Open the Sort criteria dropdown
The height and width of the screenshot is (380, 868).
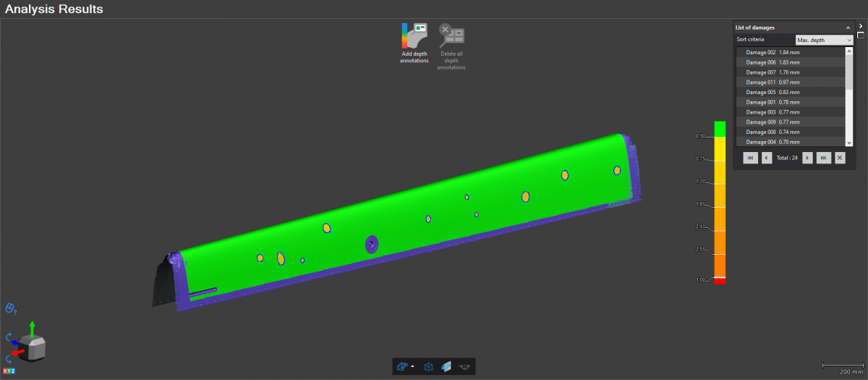coord(824,40)
